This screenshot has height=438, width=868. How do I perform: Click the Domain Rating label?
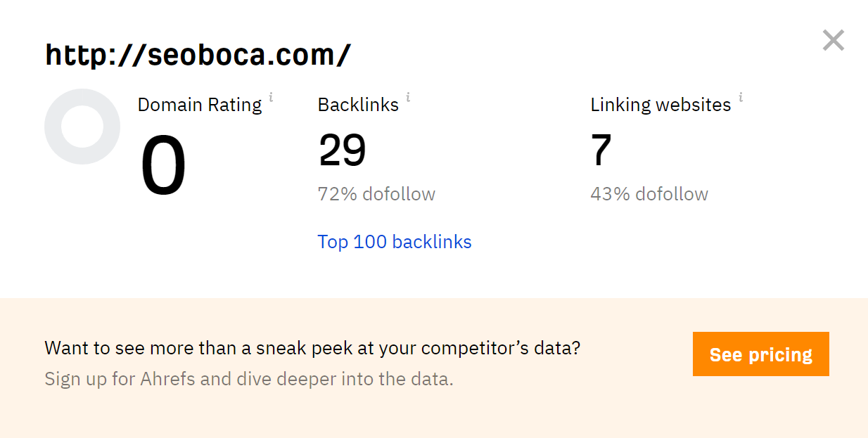pos(200,105)
